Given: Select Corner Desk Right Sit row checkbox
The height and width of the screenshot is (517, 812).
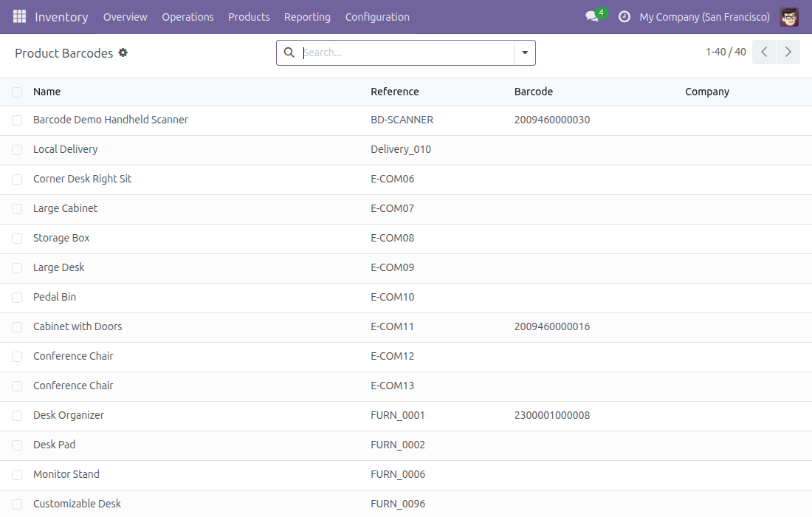Looking at the screenshot, I should [17, 179].
